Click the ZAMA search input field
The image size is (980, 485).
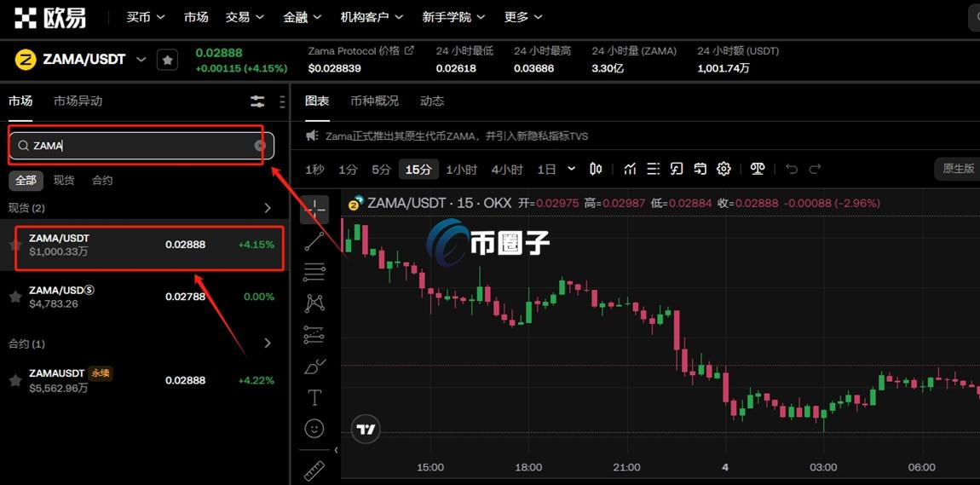click(x=141, y=146)
